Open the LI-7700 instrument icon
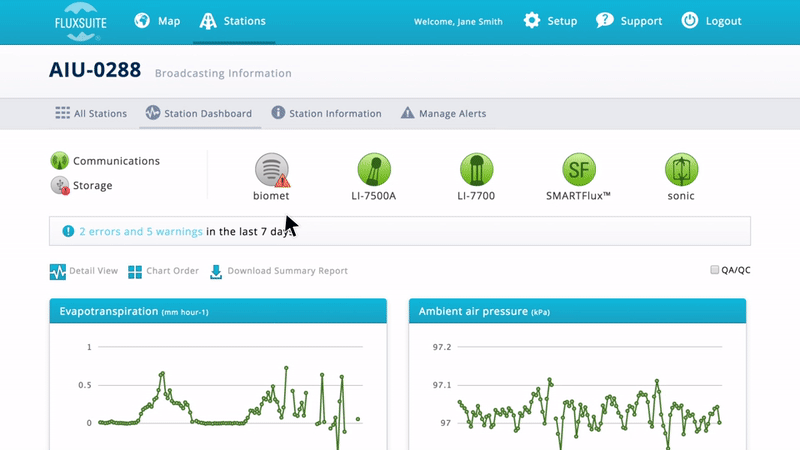Viewport: 800px width, 450px height. [476, 170]
